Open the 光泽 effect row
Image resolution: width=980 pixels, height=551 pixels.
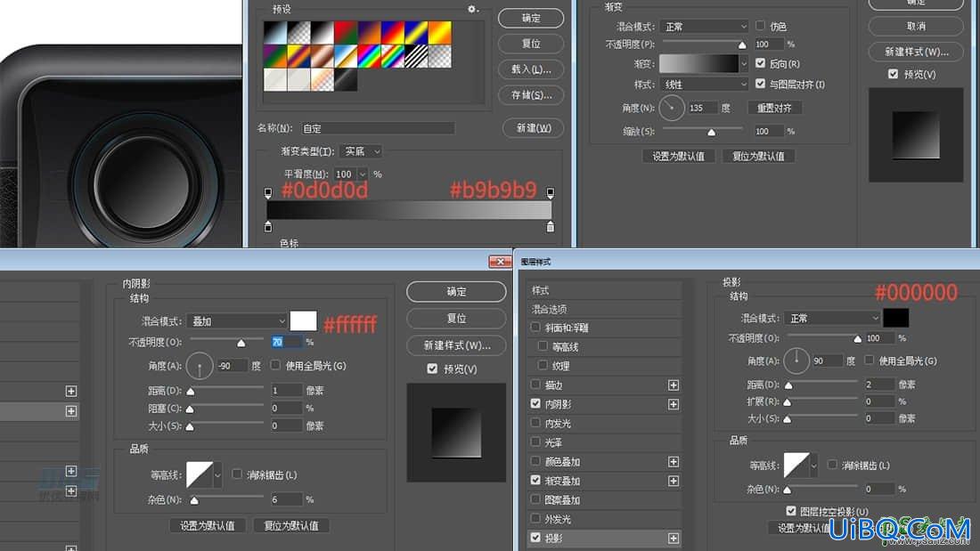[x=604, y=442]
